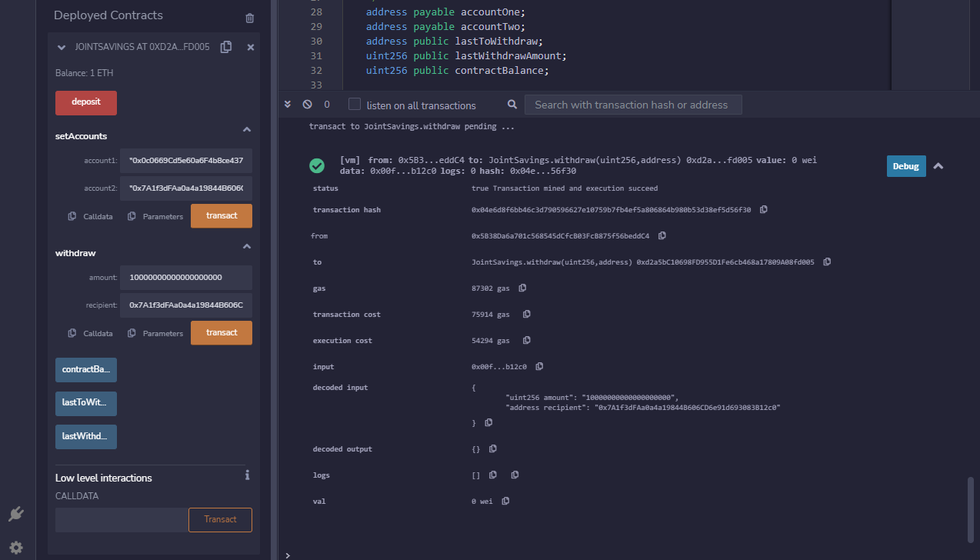Call the contractBalance getter button
This screenshot has width=980, height=560.
coord(86,369)
